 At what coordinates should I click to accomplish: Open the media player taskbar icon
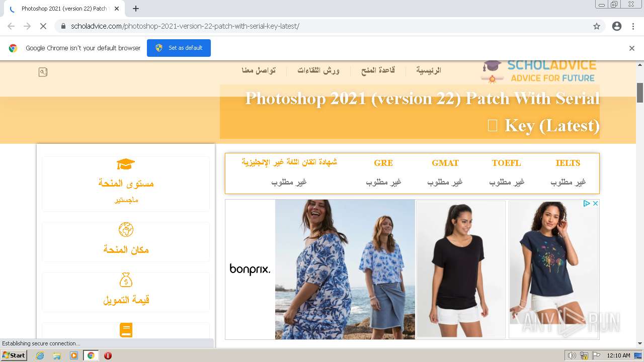(74, 355)
